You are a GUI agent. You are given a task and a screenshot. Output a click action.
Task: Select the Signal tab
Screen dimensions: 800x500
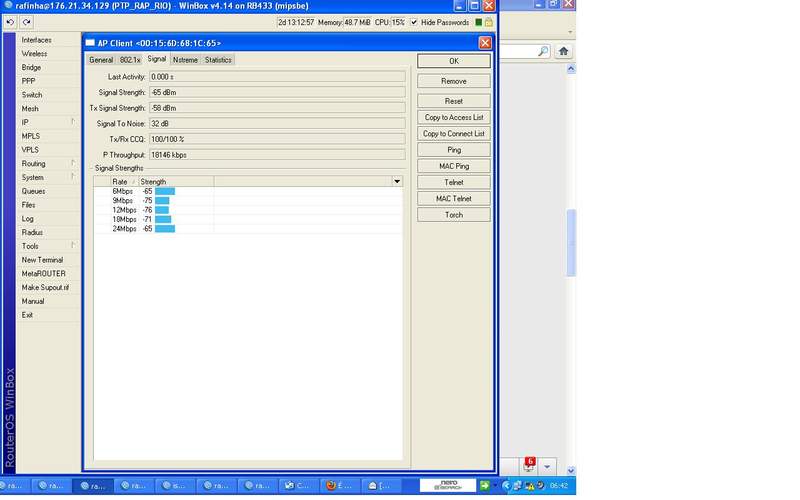click(x=157, y=59)
